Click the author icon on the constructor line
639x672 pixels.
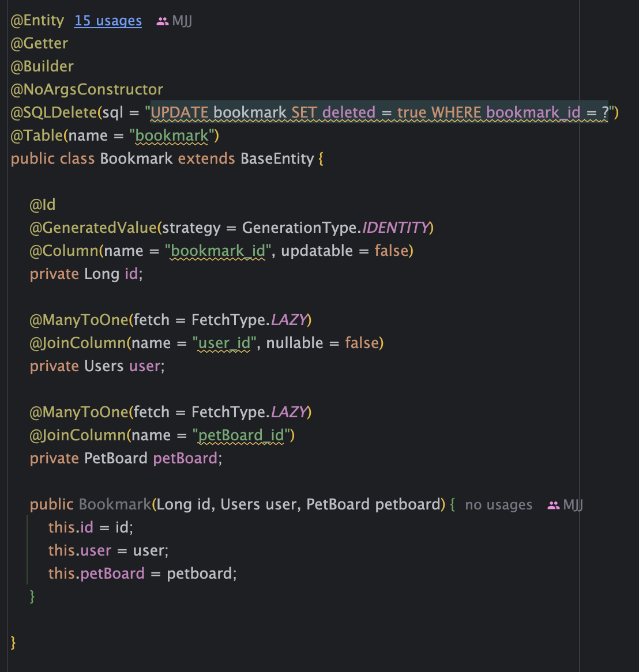553,505
